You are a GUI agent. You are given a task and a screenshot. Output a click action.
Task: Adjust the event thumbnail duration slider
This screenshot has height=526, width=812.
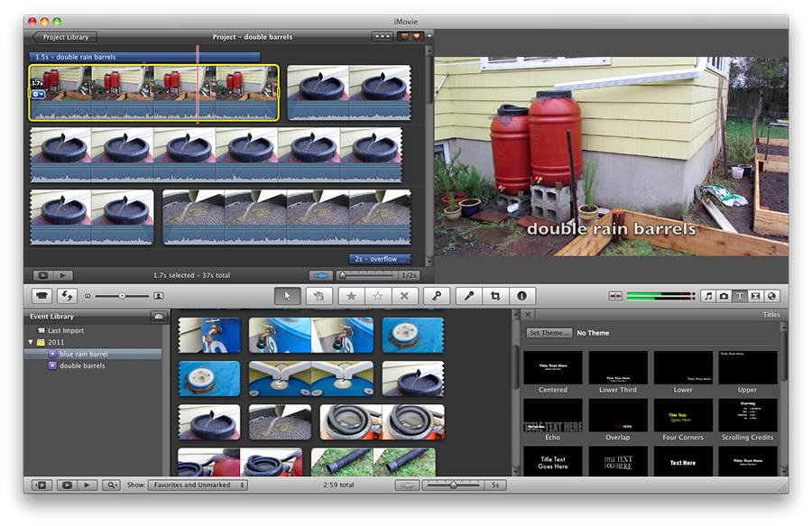(453, 485)
